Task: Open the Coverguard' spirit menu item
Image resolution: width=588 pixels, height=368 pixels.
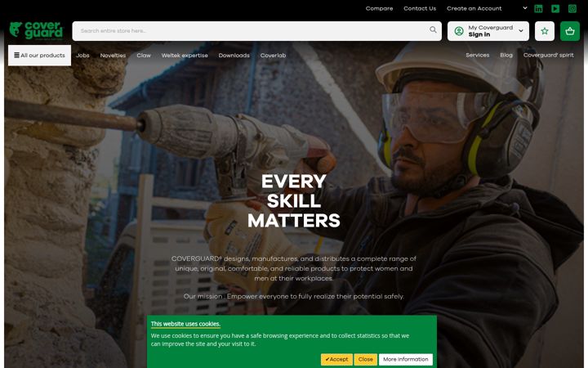Action: [548, 55]
